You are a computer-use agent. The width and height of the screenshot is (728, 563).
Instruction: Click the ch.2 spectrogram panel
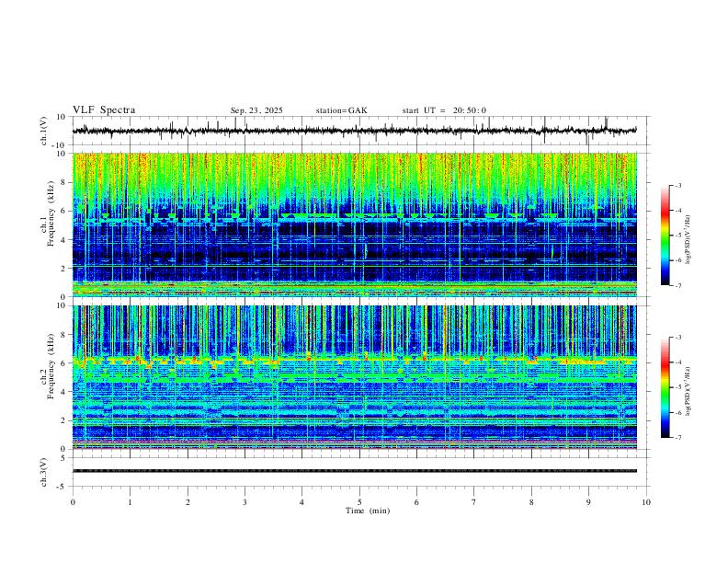[354, 377]
